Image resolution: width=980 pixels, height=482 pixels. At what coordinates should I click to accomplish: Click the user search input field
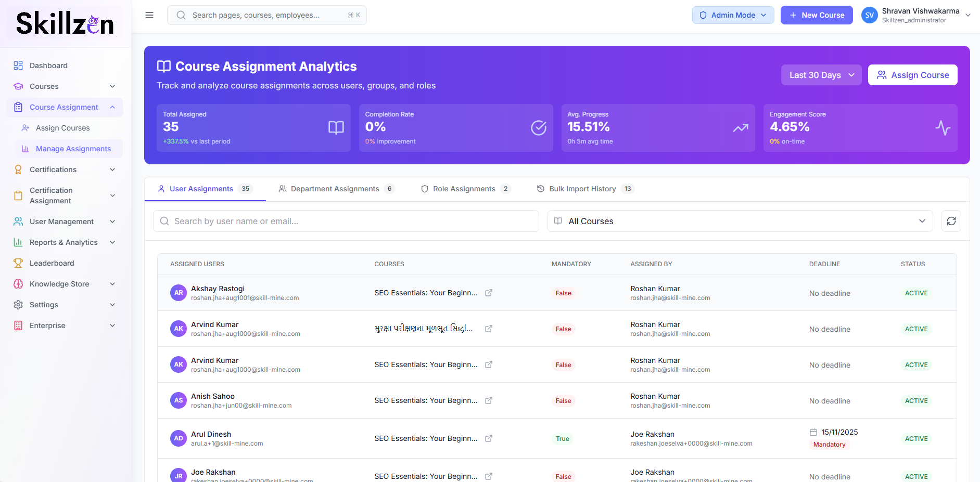[346, 221]
